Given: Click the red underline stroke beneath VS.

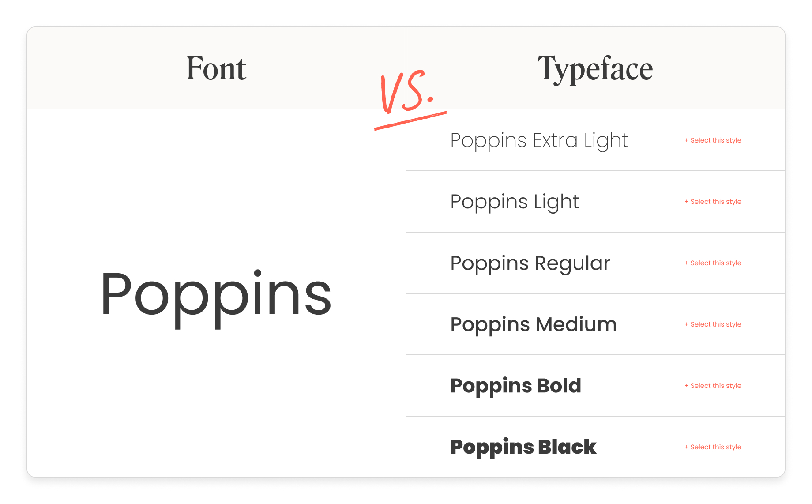Looking at the screenshot, I should click(x=410, y=121).
